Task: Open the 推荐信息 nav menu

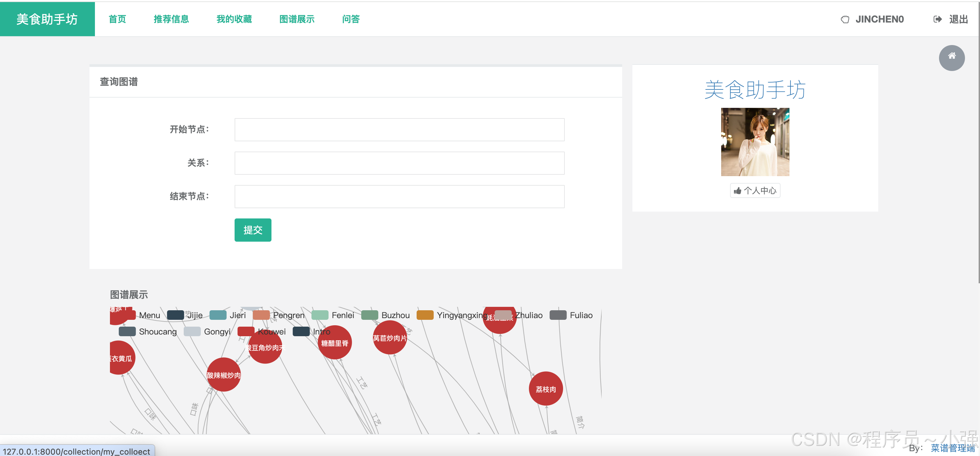Action: coord(171,19)
